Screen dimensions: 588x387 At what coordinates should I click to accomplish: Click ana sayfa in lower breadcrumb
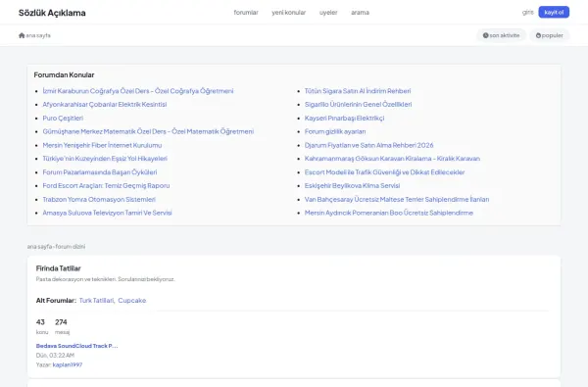click(40, 246)
